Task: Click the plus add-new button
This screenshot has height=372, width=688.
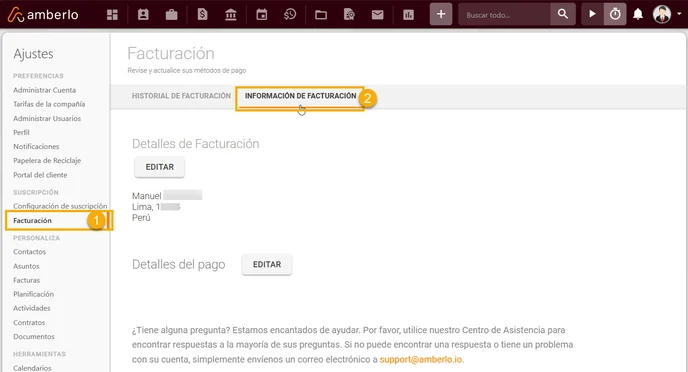Action: [441, 14]
